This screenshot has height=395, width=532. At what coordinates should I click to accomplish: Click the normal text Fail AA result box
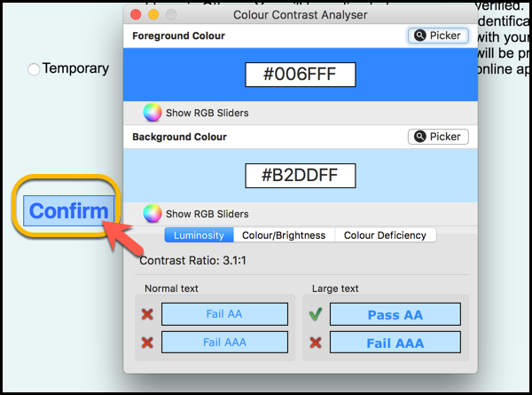click(x=224, y=314)
